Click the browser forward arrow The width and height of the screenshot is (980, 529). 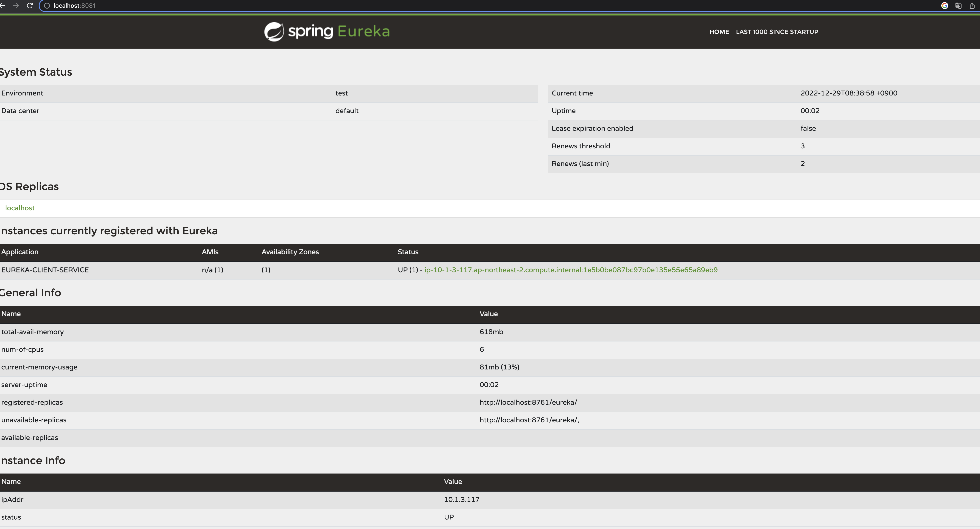point(16,6)
